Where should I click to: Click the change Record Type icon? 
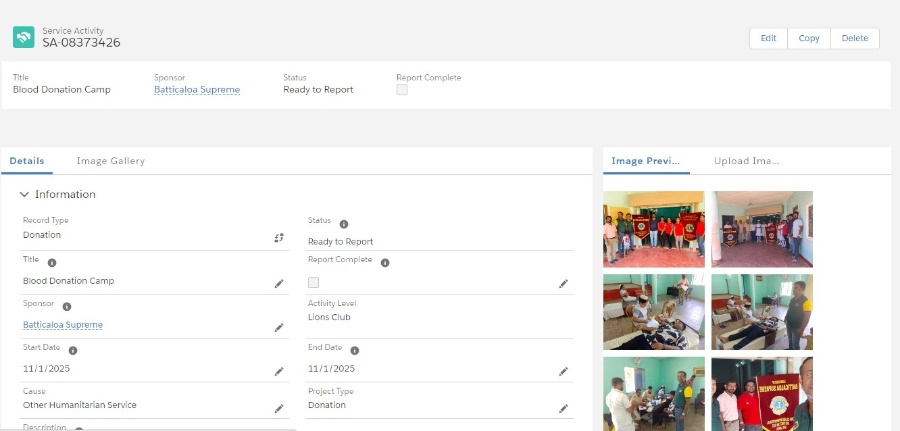click(279, 238)
